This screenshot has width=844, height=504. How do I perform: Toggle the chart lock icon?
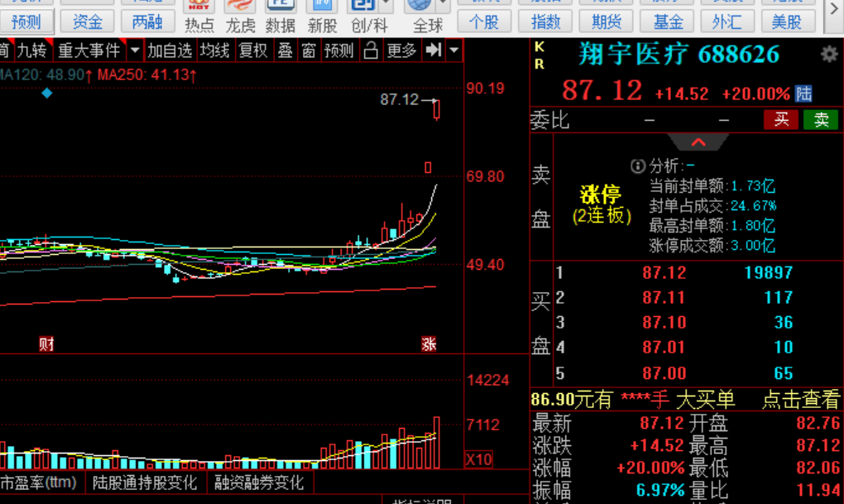click(372, 50)
